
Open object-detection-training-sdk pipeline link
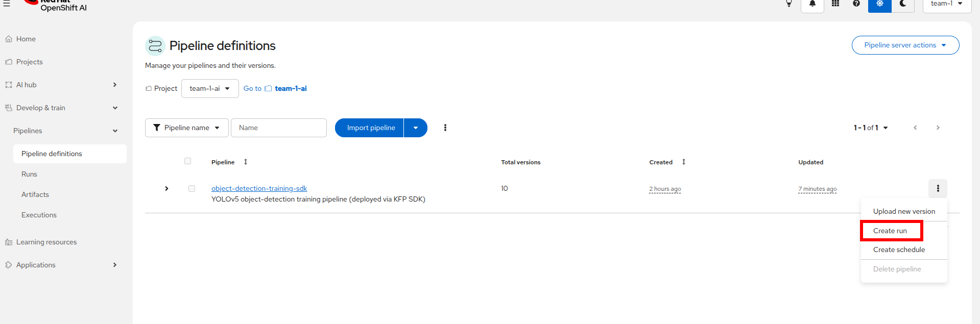coord(259,188)
